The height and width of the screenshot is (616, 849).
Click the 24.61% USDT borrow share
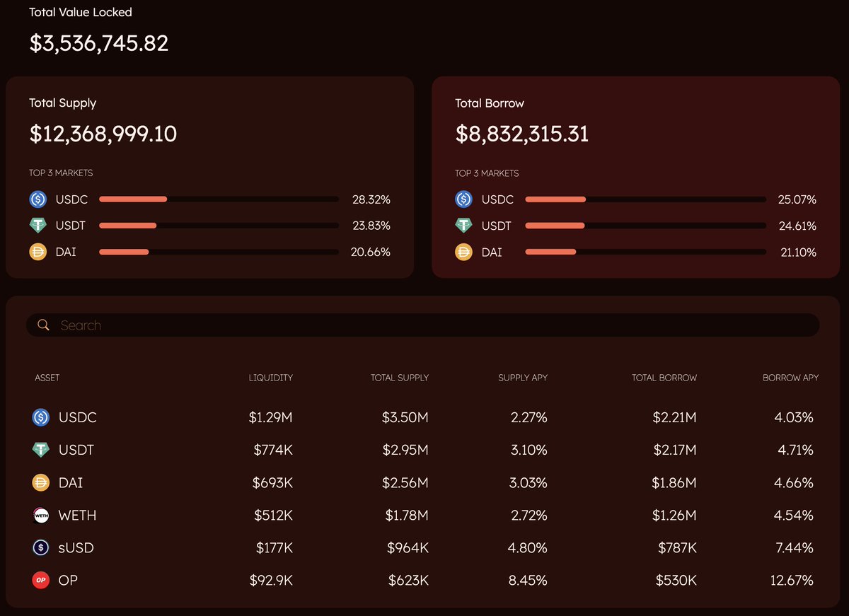coord(797,226)
